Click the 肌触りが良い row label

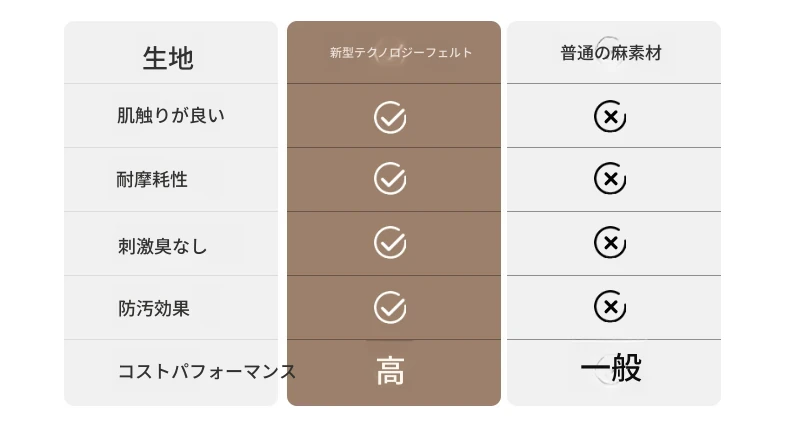(x=171, y=116)
